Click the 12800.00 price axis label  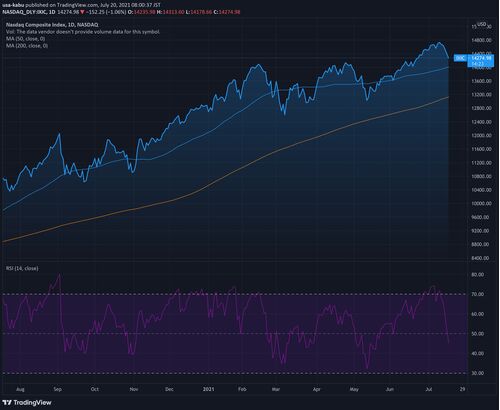point(481,108)
